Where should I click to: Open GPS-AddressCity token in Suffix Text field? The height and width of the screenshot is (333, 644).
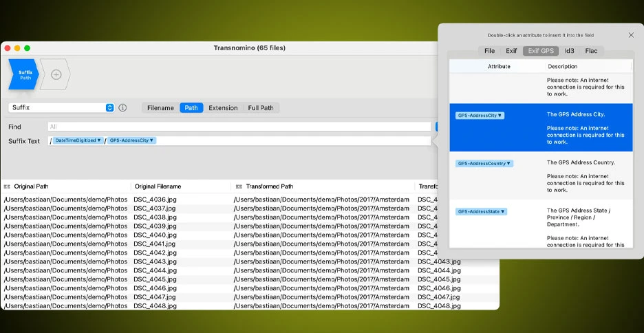[x=132, y=140]
